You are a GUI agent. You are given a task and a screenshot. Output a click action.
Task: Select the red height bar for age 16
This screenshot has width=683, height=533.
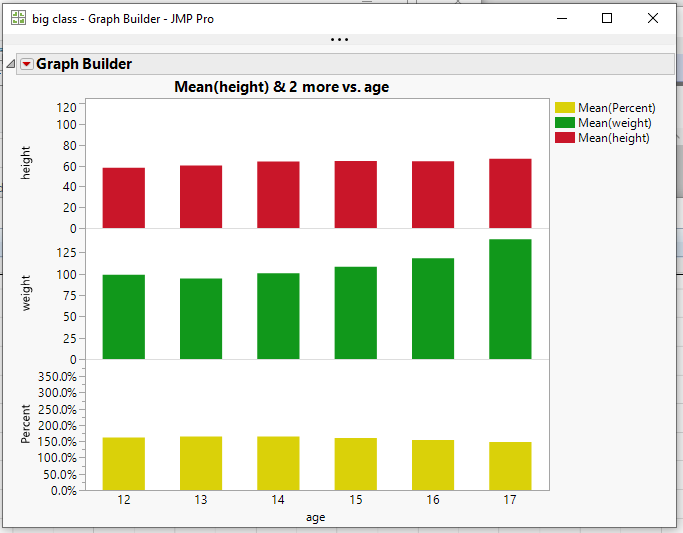(433, 194)
